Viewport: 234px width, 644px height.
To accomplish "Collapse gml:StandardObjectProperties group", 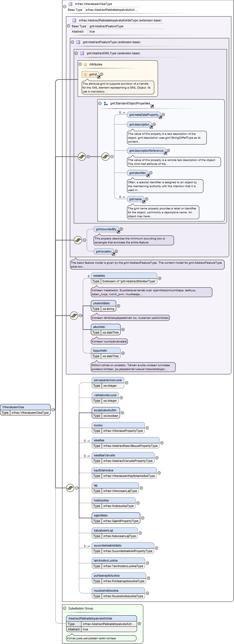I will pos(100,103).
